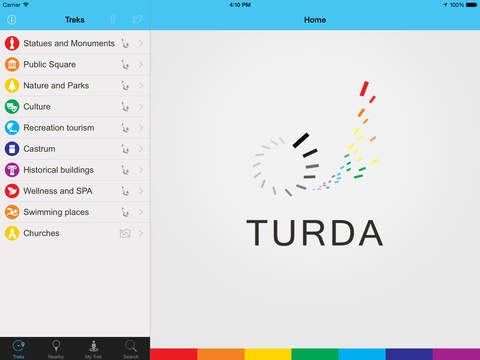Tap the TURDA logo on Home
The image size is (480, 360).
[x=315, y=164]
